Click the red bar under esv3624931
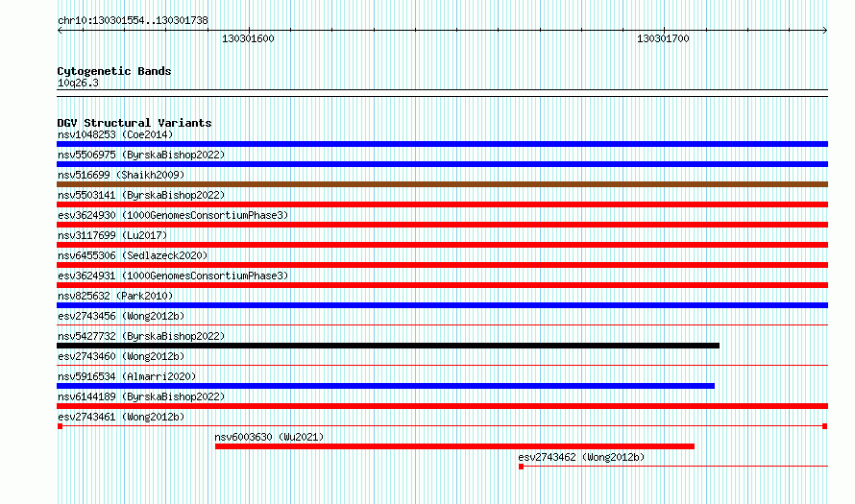This screenshot has width=855, height=504. [442, 285]
